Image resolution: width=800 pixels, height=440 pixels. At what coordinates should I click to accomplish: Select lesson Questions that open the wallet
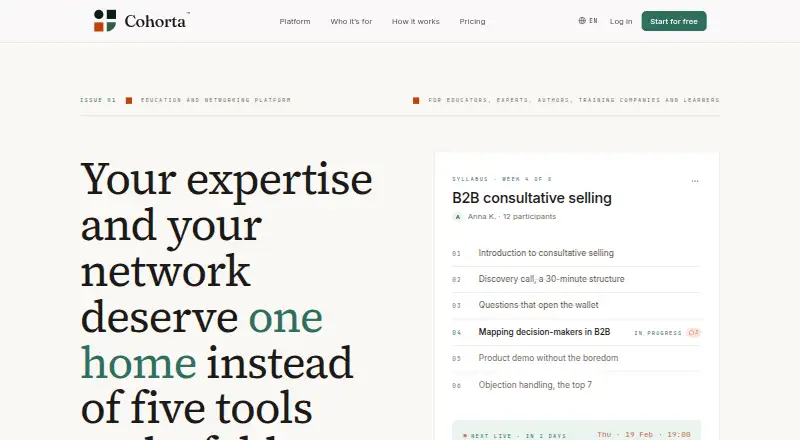click(x=577, y=305)
